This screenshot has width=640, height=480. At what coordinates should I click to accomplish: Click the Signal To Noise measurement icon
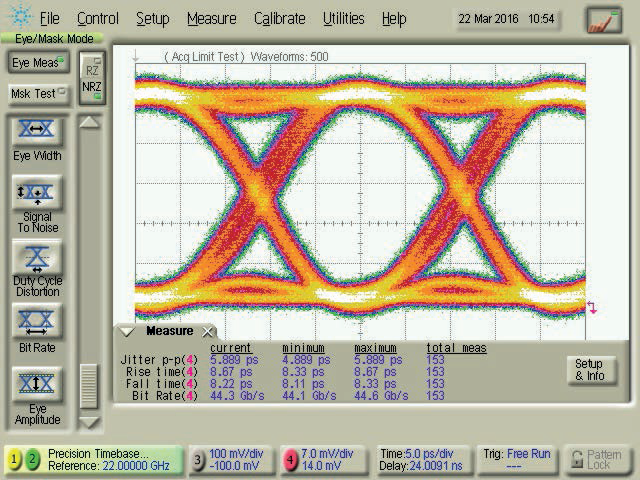[x=37, y=193]
